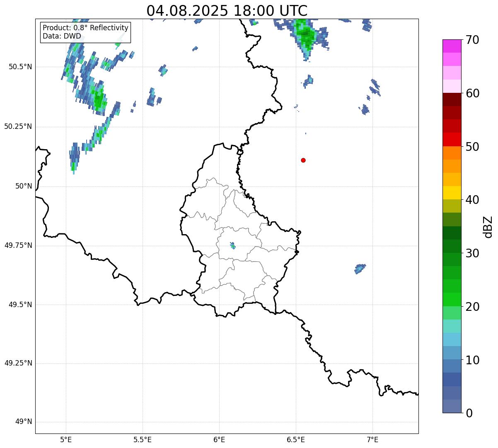Image resolution: width=498 pixels, height=448 pixels.
Task: Click the latitude label 50.25°N
Action: click(x=18, y=126)
